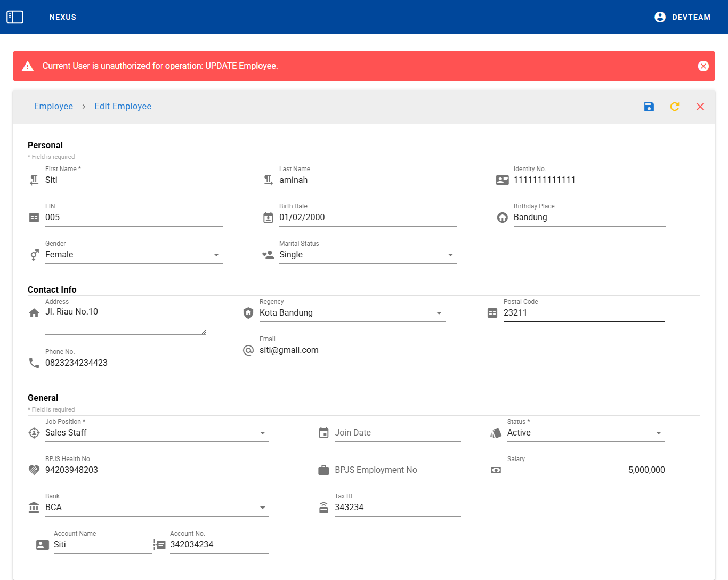Screen dimensions: 728x580
Task: Click the NEXUS app title
Action: tap(63, 17)
